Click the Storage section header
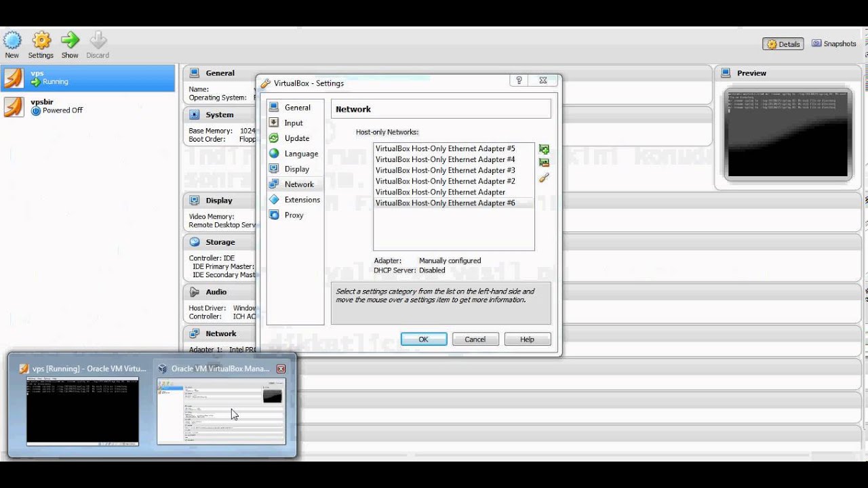Viewport: 868px width, 488px height. tap(220, 242)
